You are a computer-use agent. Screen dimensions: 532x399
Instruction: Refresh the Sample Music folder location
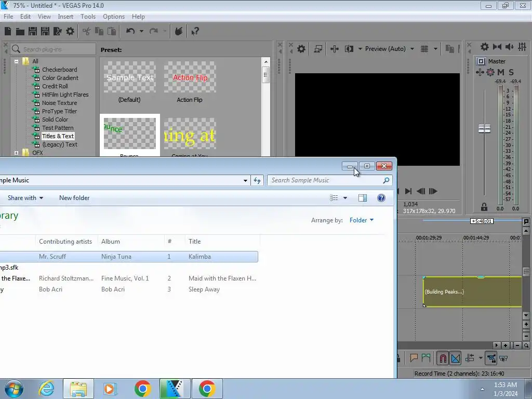257,180
